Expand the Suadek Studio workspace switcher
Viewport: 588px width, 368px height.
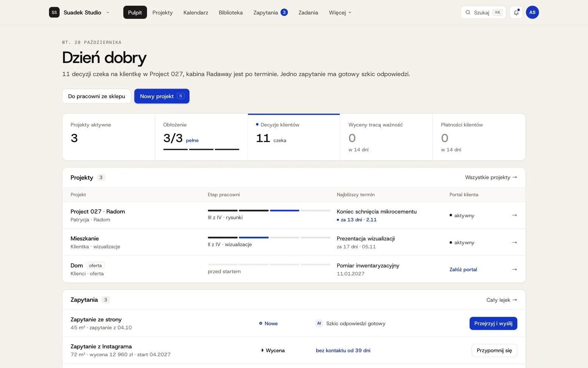tap(80, 12)
